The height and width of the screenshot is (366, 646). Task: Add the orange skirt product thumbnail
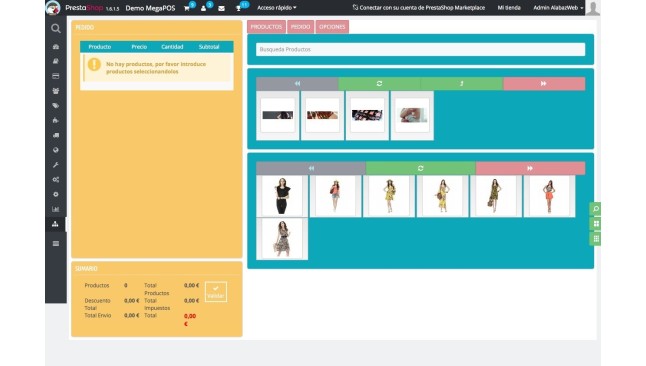coord(549,196)
